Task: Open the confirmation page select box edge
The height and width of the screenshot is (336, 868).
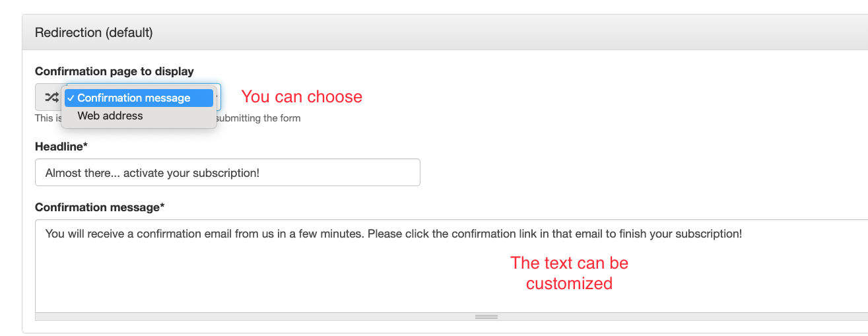Action: click(218, 98)
